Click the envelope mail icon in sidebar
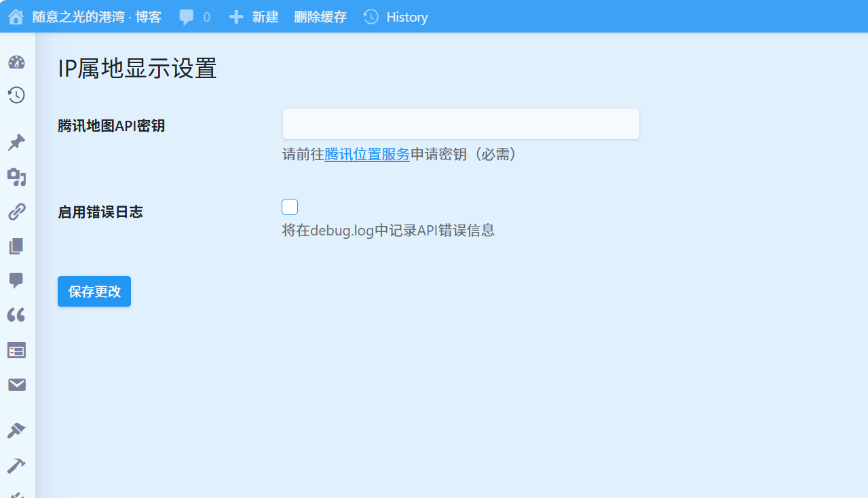Screen dimensions: 868x498 [x=16, y=385]
